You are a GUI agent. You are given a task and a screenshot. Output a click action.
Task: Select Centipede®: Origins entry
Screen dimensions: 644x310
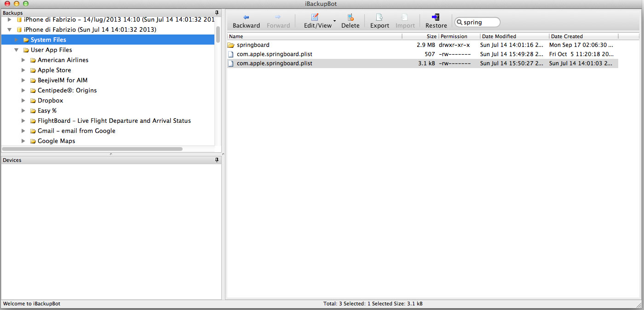[x=67, y=90]
